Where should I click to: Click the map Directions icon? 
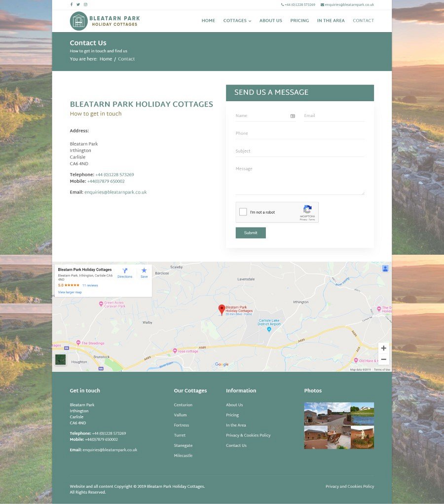point(125,271)
